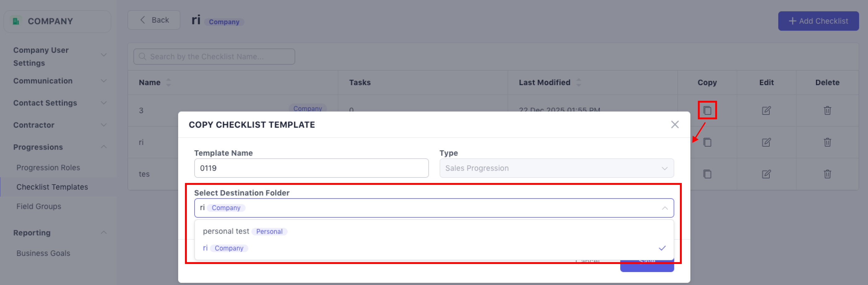The image size is (868, 285).
Task: Click the Add Checklist button
Action: [818, 21]
